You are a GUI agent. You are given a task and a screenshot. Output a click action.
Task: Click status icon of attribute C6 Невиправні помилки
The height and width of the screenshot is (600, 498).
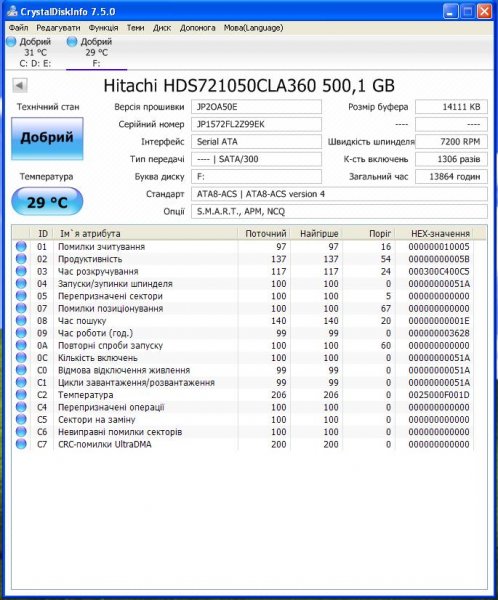click(21, 432)
